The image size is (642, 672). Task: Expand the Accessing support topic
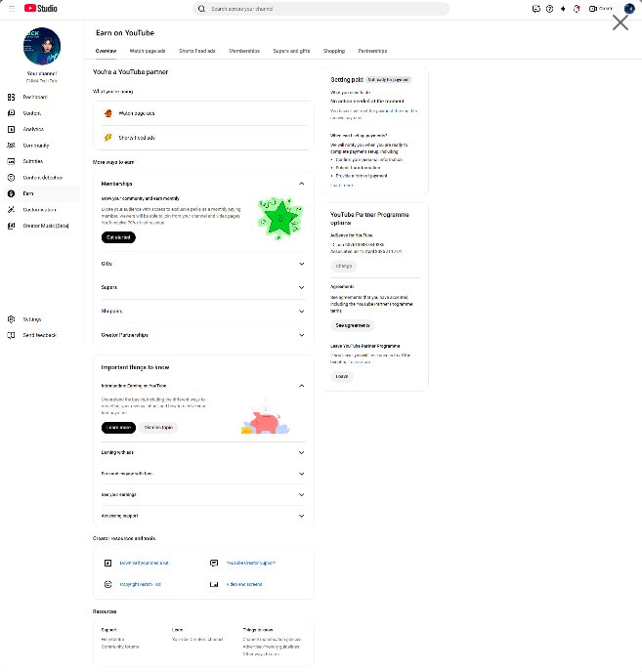click(302, 516)
